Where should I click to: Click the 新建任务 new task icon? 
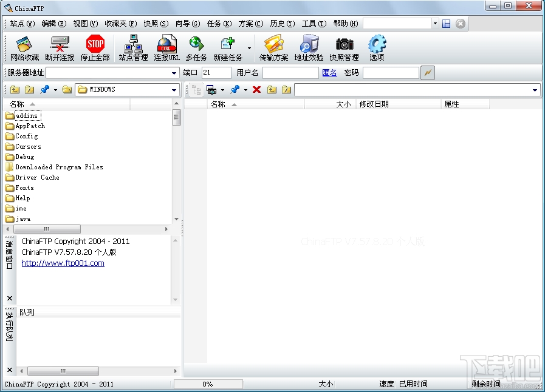[x=228, y=49]
